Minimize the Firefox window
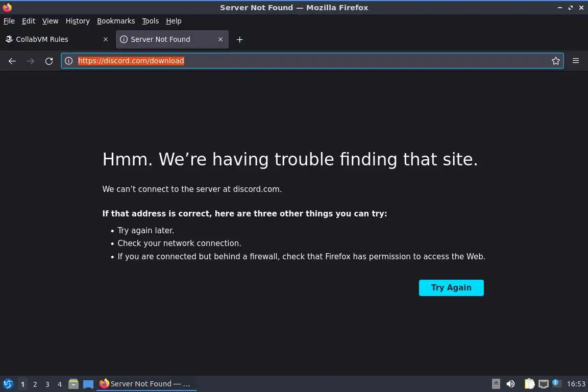The width and height of the screenshot is (588, 392). pos(560,8)
